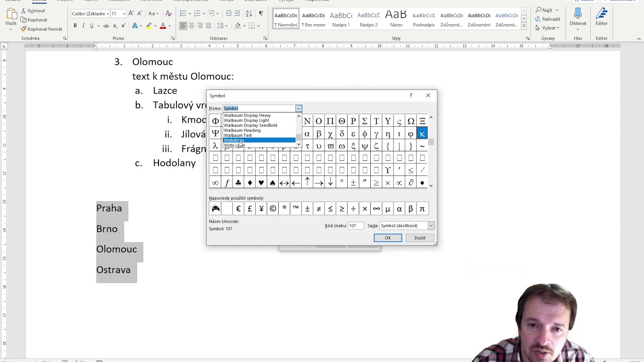Open the Písmo group dialog launcher
Screen dimensions: 644x362
[x=173, y=38]
